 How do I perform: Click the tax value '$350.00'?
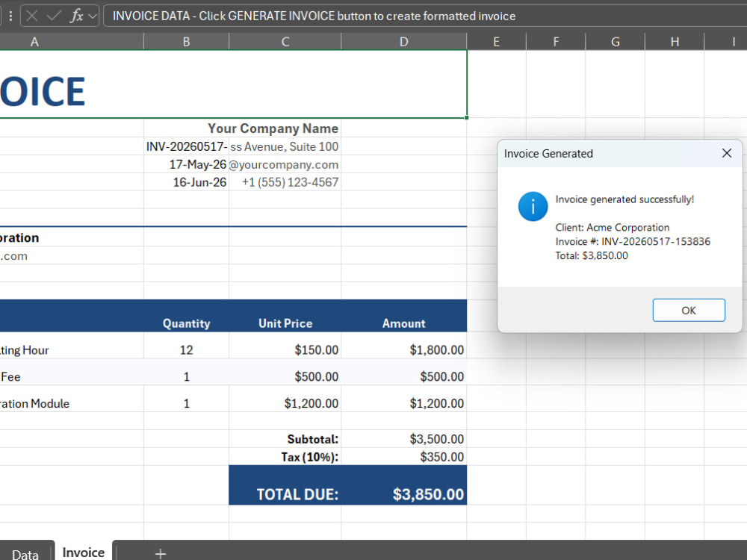tap(403, 457)
